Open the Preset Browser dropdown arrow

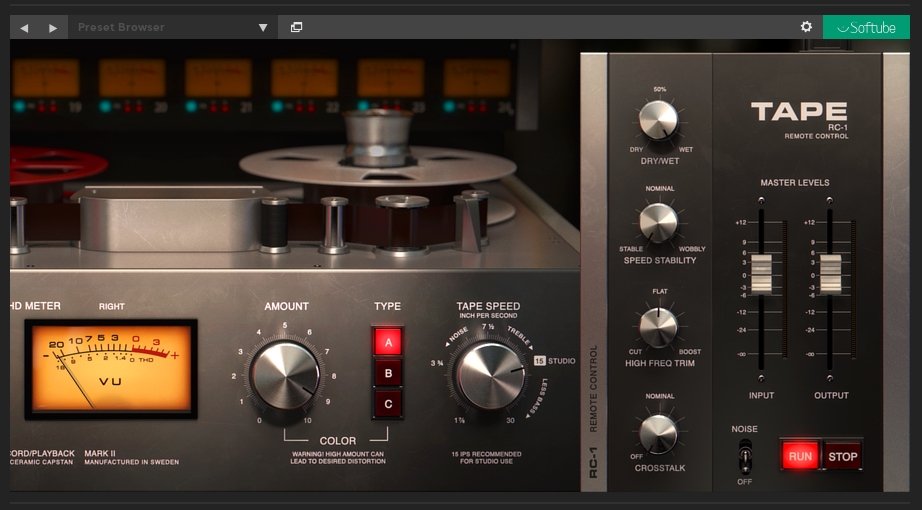pos(263,28)
